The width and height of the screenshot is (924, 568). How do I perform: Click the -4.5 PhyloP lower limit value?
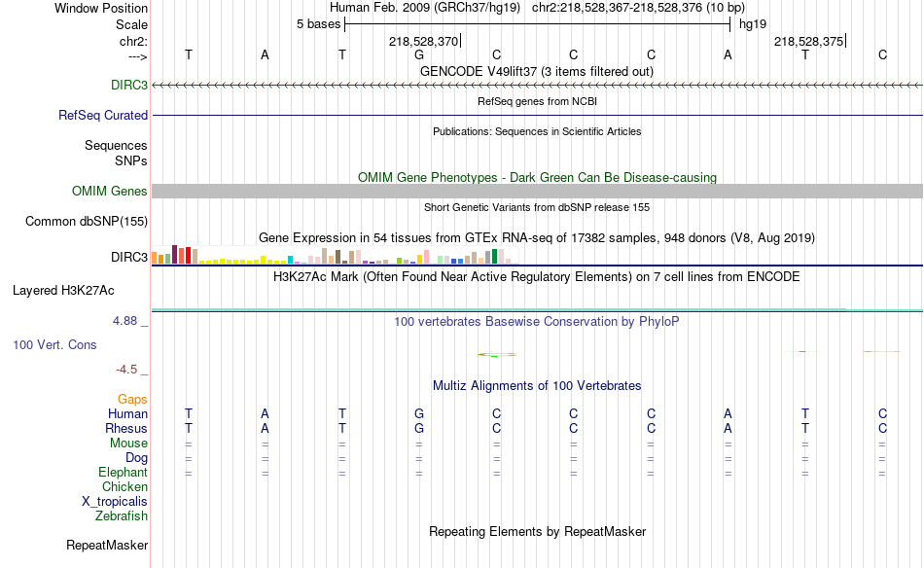(x=126, y=370)
